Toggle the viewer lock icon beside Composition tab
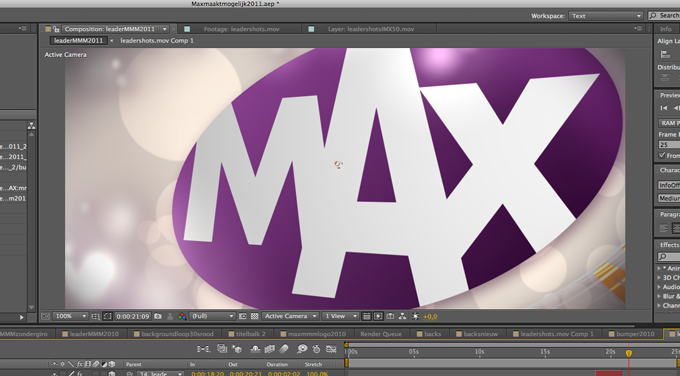 [56, 29]
